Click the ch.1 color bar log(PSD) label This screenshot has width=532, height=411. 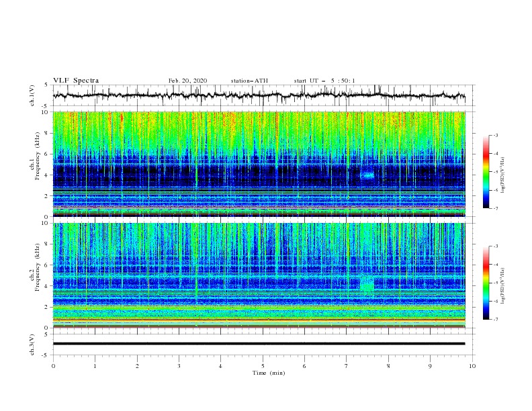(x=502, y=175)
